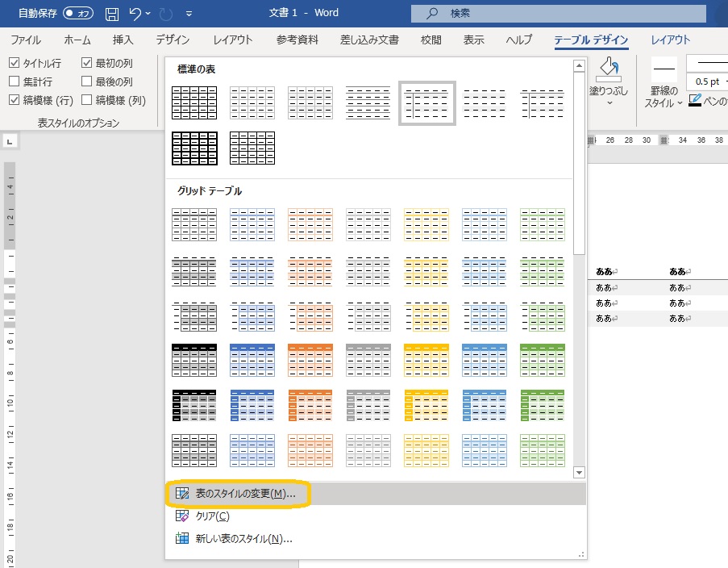Image resolution: width=728 pixels, height=568 pixels.
Task: Select the black header grid table style
Action: 194,359
